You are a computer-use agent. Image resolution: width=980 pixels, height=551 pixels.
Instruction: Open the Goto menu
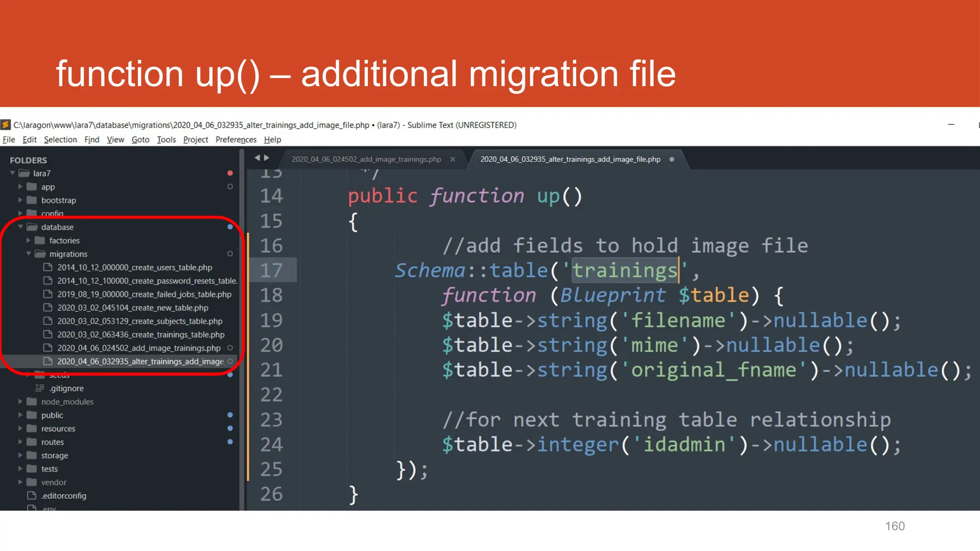[x=140, y=139]
